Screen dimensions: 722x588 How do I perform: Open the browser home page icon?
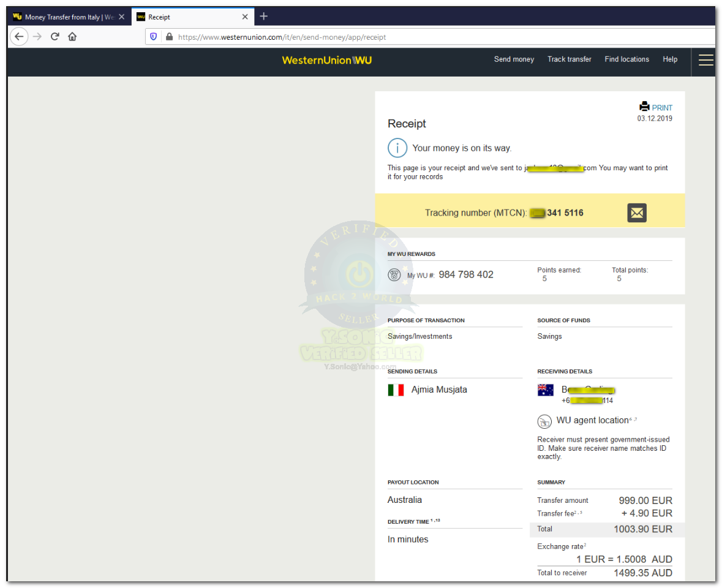[72, 36]
